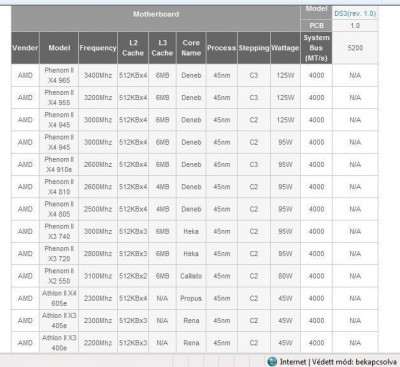The width and height of the screenshot is (400, 367).
Task: Click the 'L2 Cache' column header
Action: [133, 48]
